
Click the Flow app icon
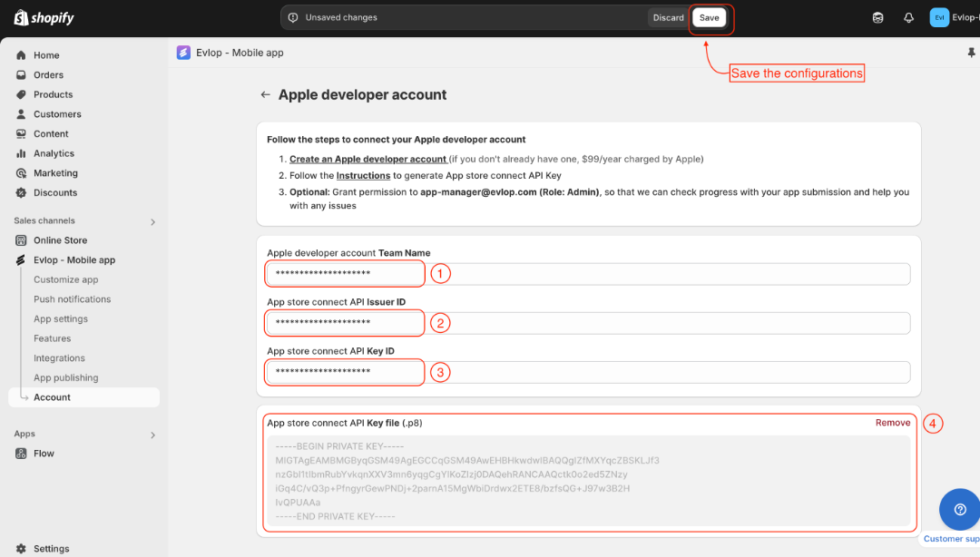click(21, 454)
